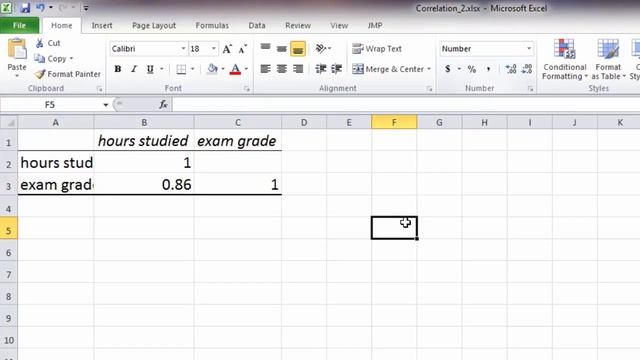Screen dimensions: 640x360
Task: Switch to the Formulas tab
Action: 212,25
